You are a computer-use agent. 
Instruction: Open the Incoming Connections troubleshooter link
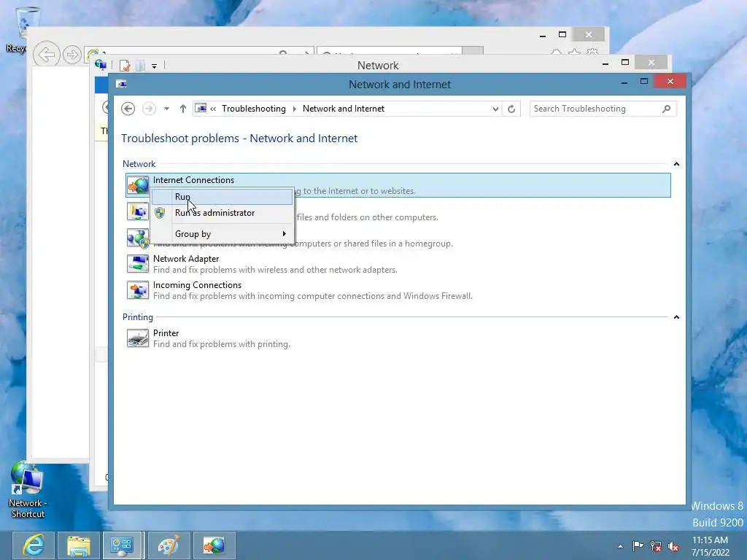point(197,285)
